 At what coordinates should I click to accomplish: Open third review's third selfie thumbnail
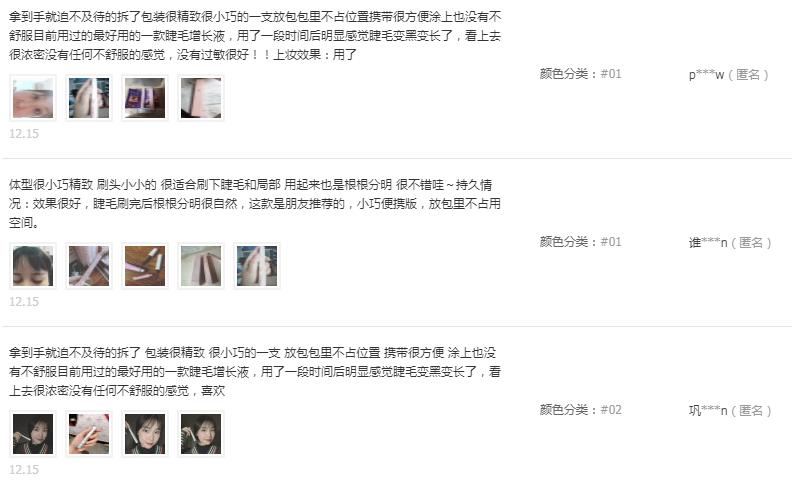point(145,434)
